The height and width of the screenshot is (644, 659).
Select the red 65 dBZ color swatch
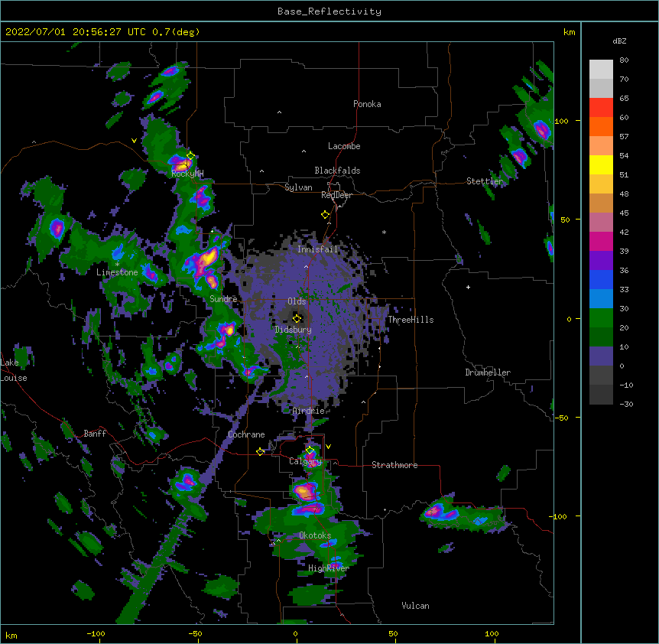point(601,108)
